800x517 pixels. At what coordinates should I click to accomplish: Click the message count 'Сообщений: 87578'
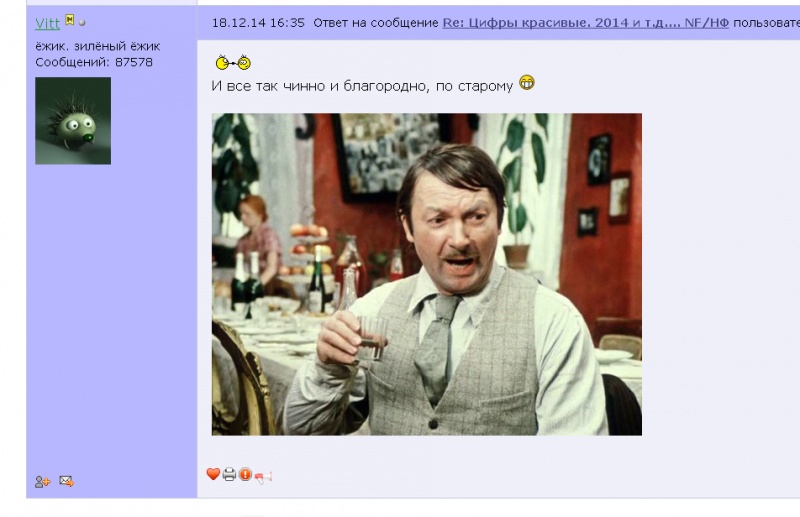(x=94, y=62)
